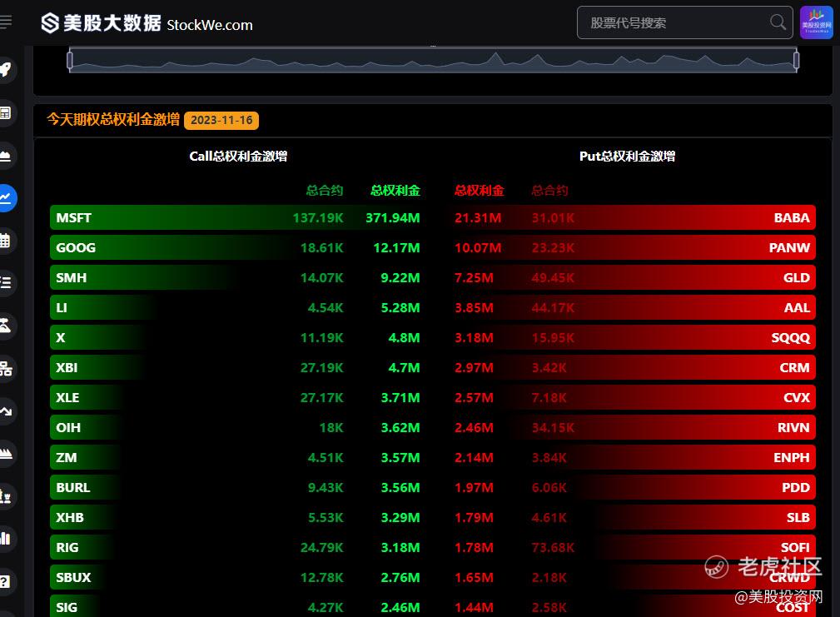Click the green 总合约 column header
The height and width of the screenshot is (617, 840).
[325, 190]
